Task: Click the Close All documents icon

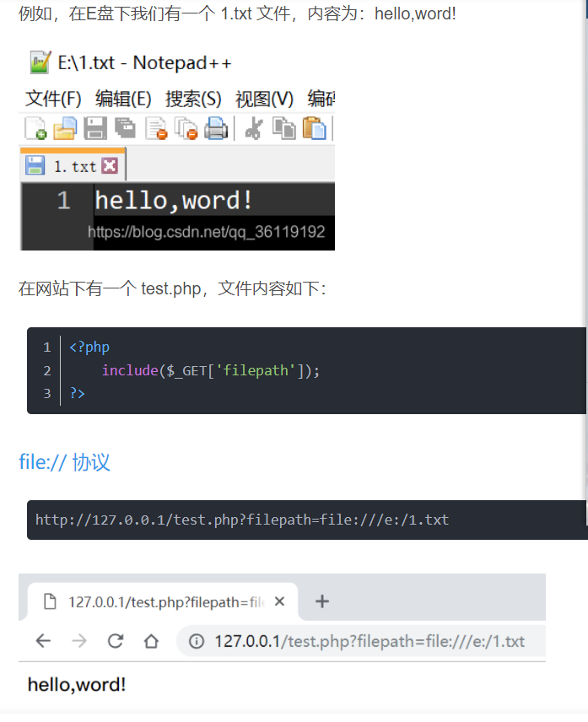Action: (186, 128)
